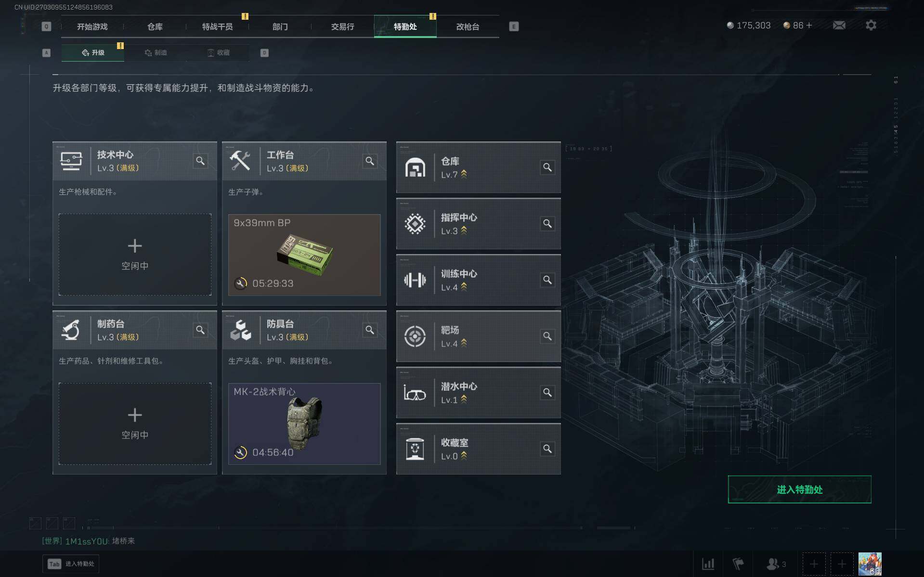Viewport: 924px width, 577px height.
Task: Click magnifier icon for 指挥中心
Action: click(547, 223)
